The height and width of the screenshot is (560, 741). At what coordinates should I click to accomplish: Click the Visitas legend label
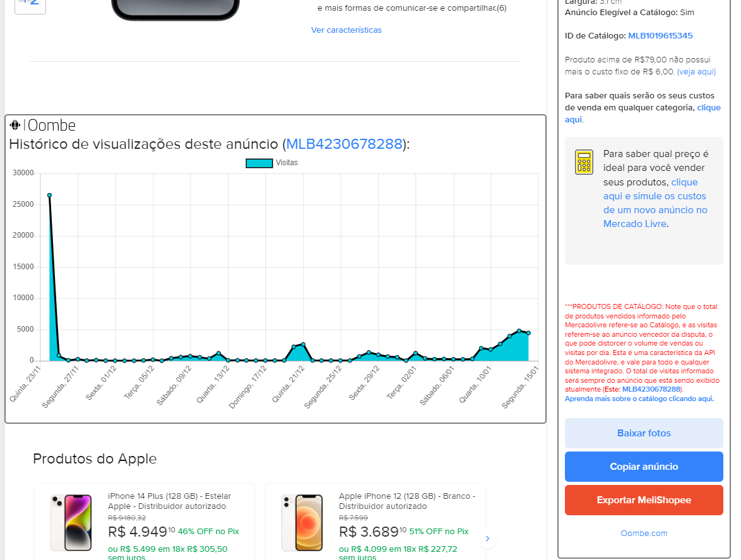[287, 163]
